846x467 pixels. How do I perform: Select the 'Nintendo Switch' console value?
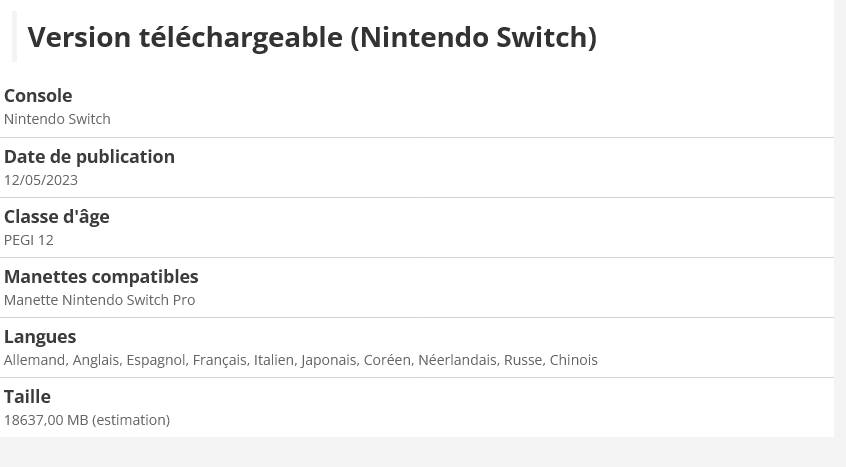point(57,119)
